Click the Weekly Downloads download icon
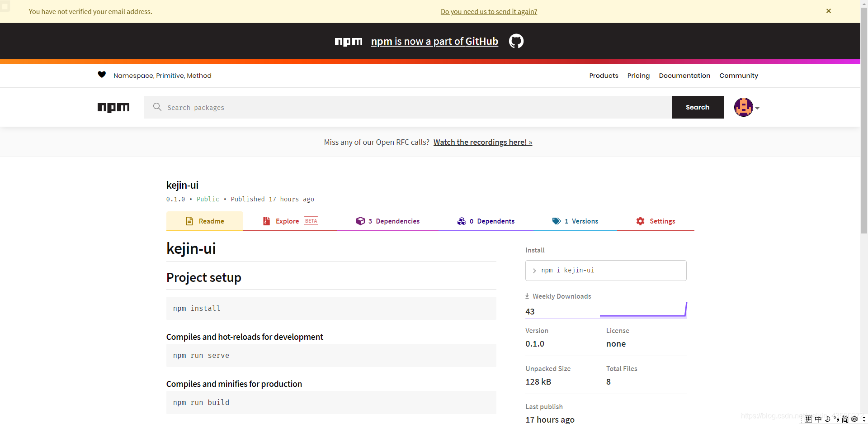Image resolution: width=868 pixels, height=424 pixels. pos(527,296)
